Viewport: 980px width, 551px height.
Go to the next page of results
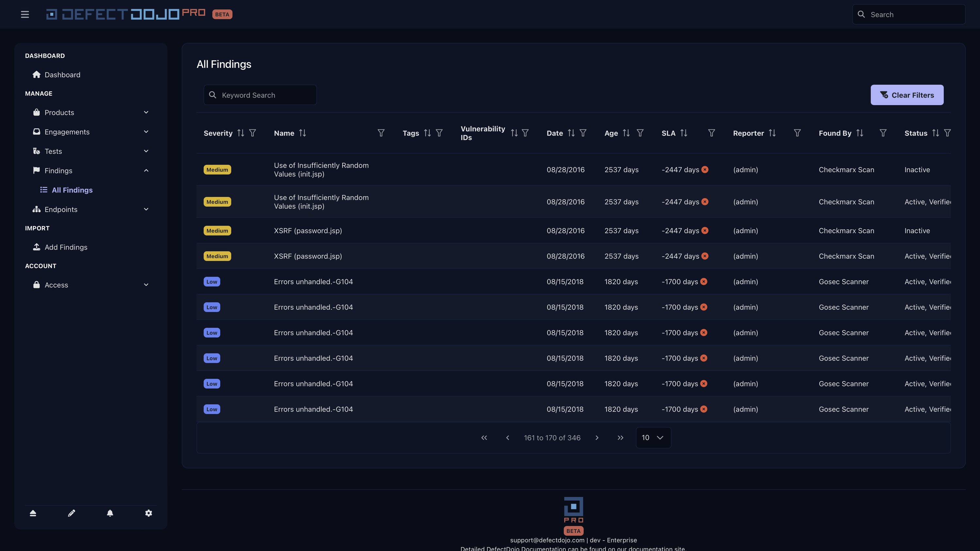(x=596, y=438)
